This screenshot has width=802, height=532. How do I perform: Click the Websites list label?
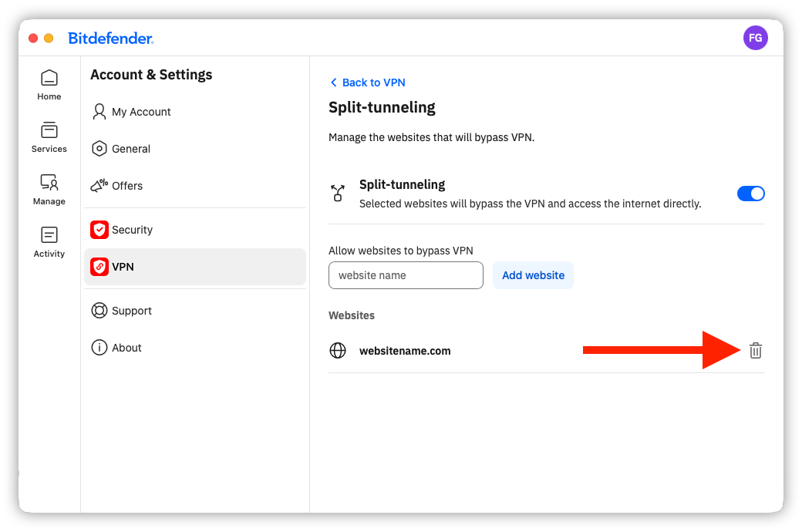click(x=352, y=315)
